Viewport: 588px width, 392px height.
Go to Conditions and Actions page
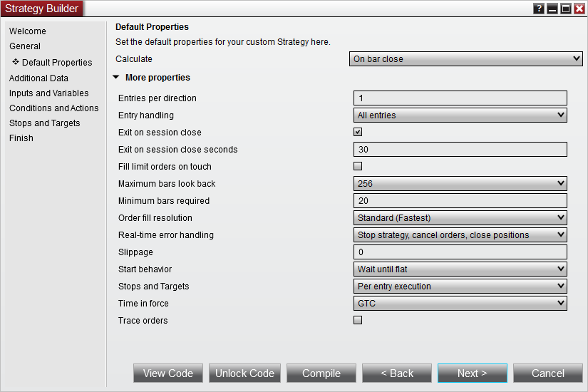54,108
